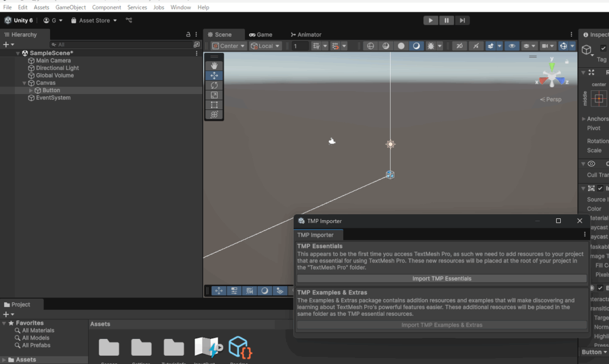609x364 pixels.
Task: Select the Hand view tool
Action: tap(214, 65)
